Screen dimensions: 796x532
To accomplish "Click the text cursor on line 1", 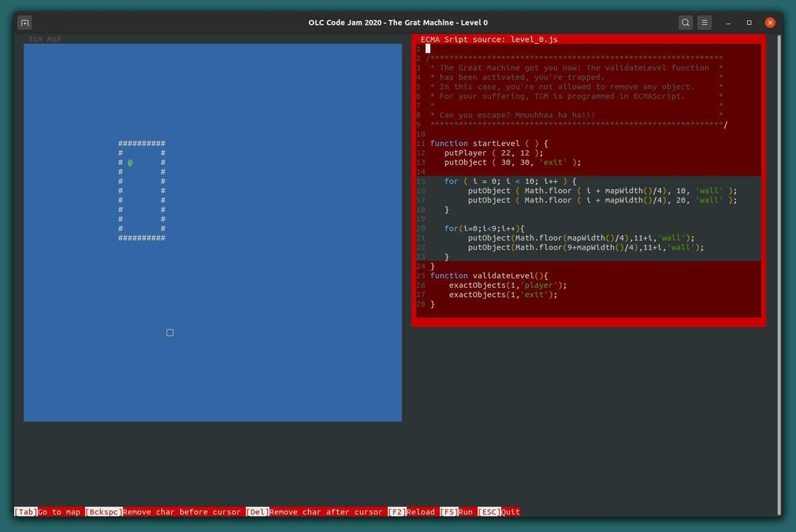I will click(428, 48).
